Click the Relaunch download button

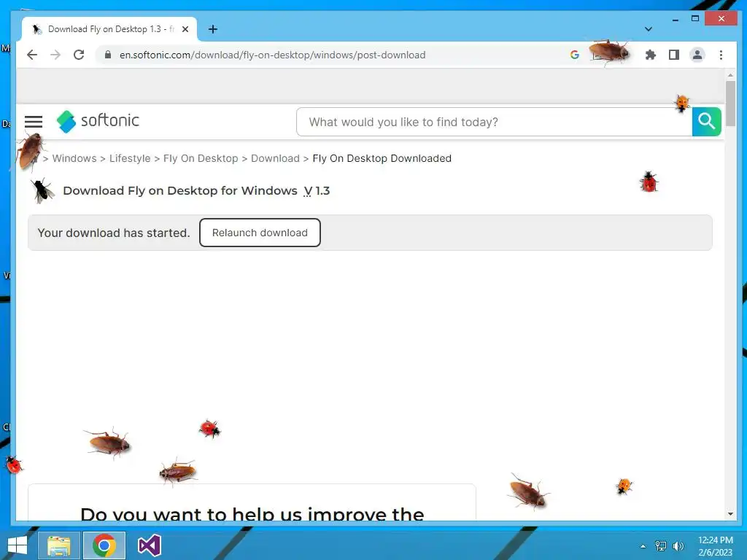coord(260,233)
